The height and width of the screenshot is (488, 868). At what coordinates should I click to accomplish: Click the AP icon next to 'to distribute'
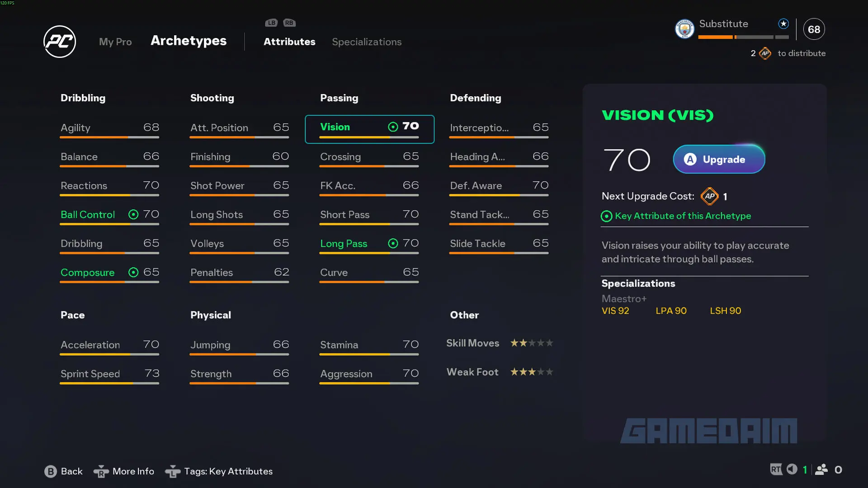point(765,53)
